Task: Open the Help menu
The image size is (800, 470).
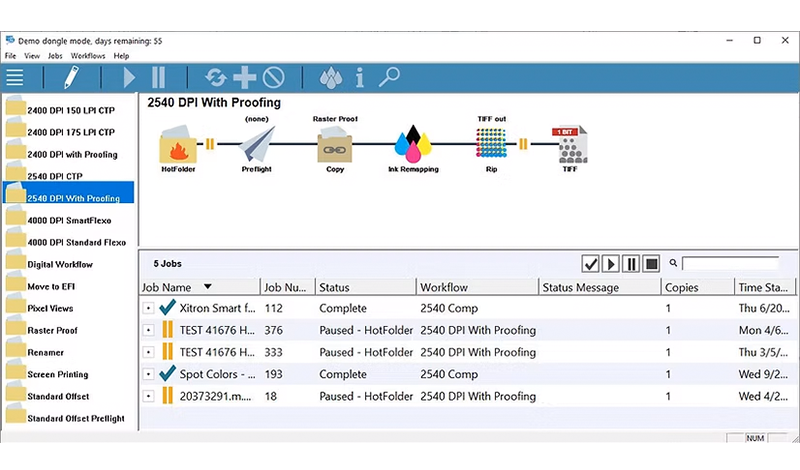Action: (x=121, y=56)
